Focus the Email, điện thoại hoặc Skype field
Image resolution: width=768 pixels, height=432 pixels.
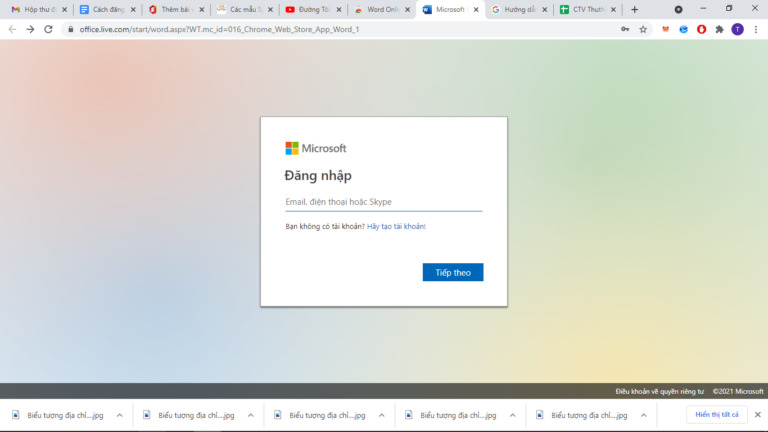pos(384,202)
